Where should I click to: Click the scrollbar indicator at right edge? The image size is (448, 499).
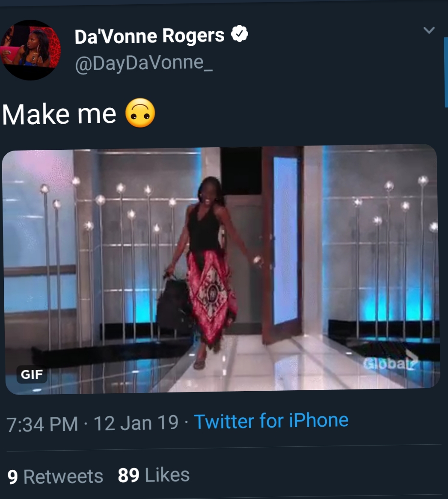pos(446,72)
